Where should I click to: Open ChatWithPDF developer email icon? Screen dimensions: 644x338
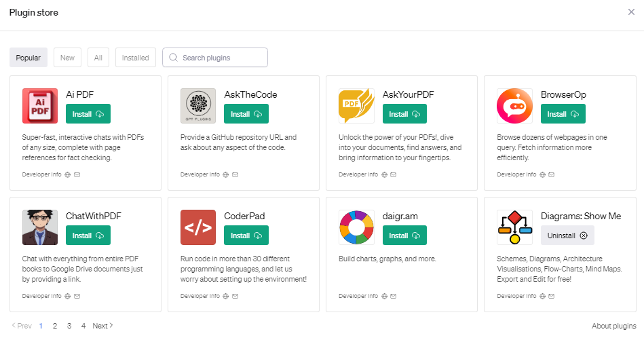[77, 296]
